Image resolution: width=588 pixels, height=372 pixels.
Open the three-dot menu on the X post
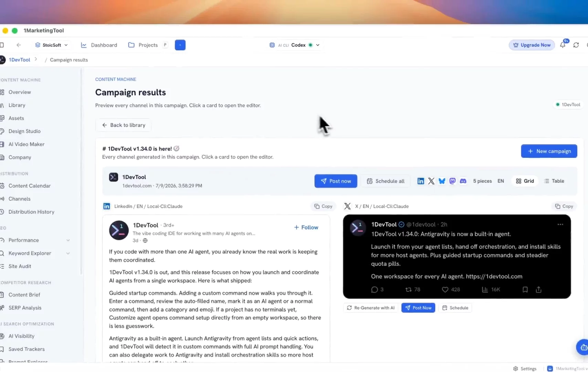(x=560, y=225)
